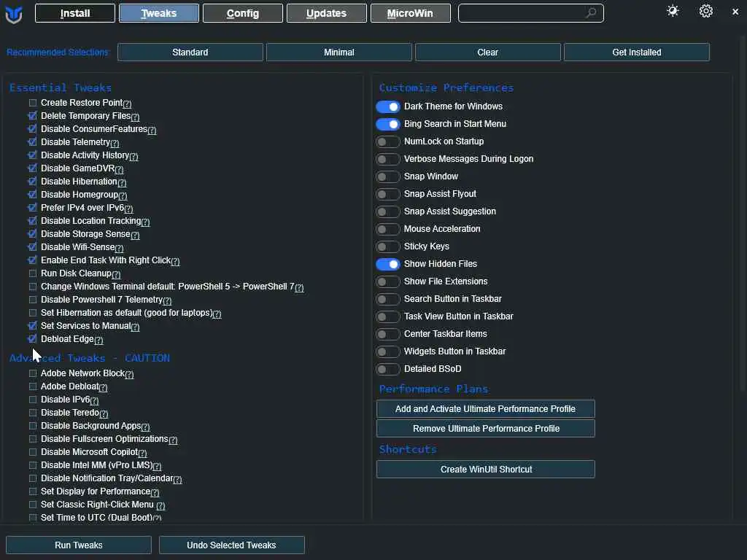Click the WinUtil logo icon
The width and height of the screenshot is (747, 560).
pyautogui.click(x=14, y=14)
